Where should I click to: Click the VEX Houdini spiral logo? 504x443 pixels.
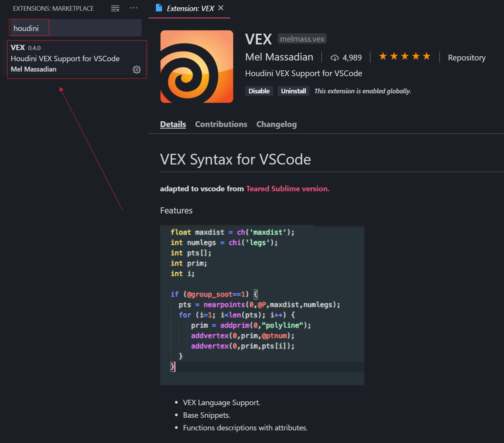click(x=197, y=67)
